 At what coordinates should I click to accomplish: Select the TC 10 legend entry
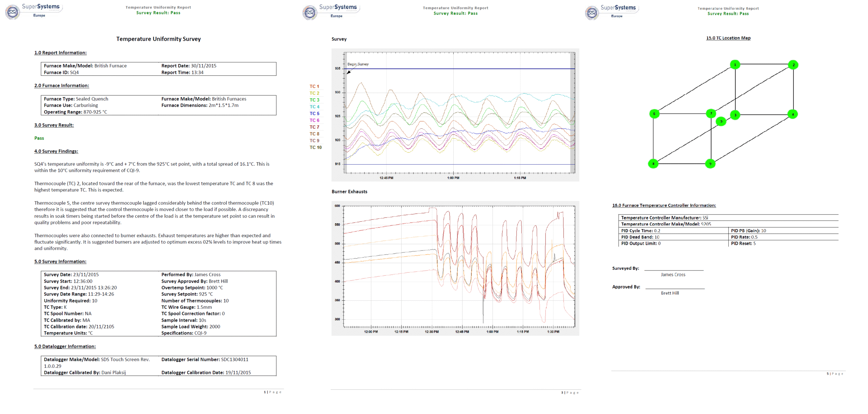point(316,147)
